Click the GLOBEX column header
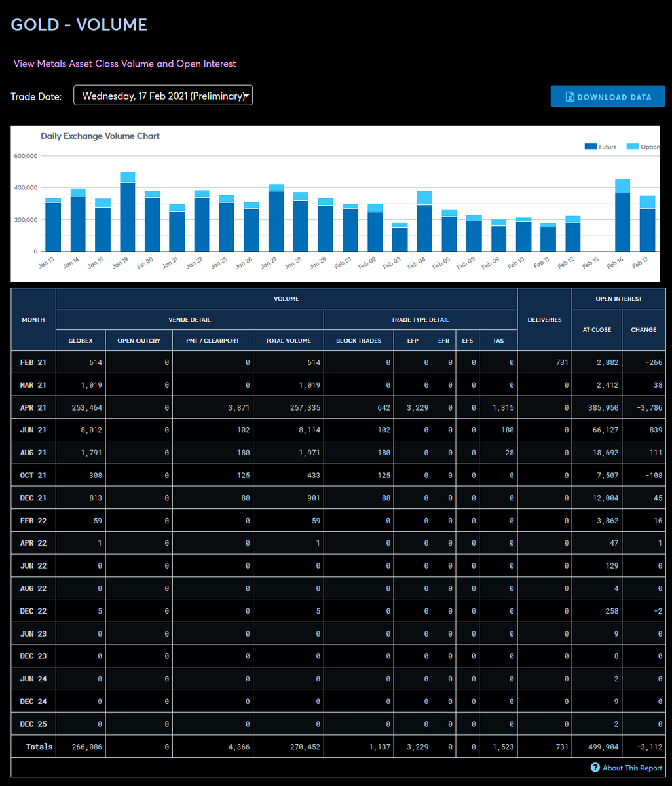The image size is (672, 786). (x=81, y=341)
